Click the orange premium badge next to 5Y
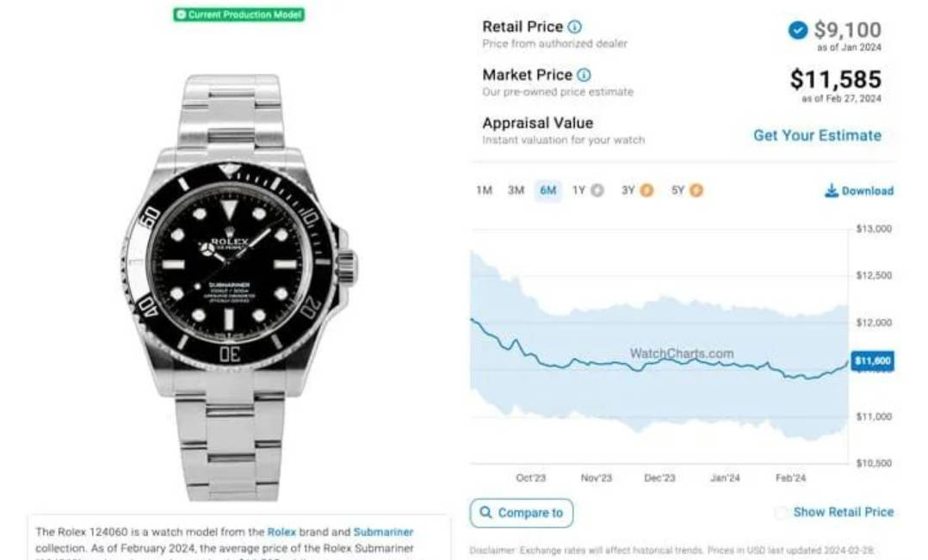928x560 pixels. (x=696, y=190)
